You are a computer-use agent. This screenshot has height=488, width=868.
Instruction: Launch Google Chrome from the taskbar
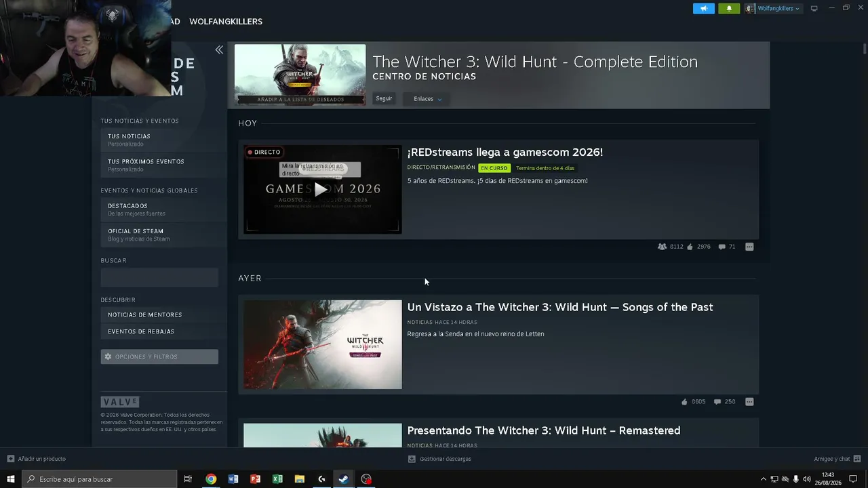click(x=211, y=479)
